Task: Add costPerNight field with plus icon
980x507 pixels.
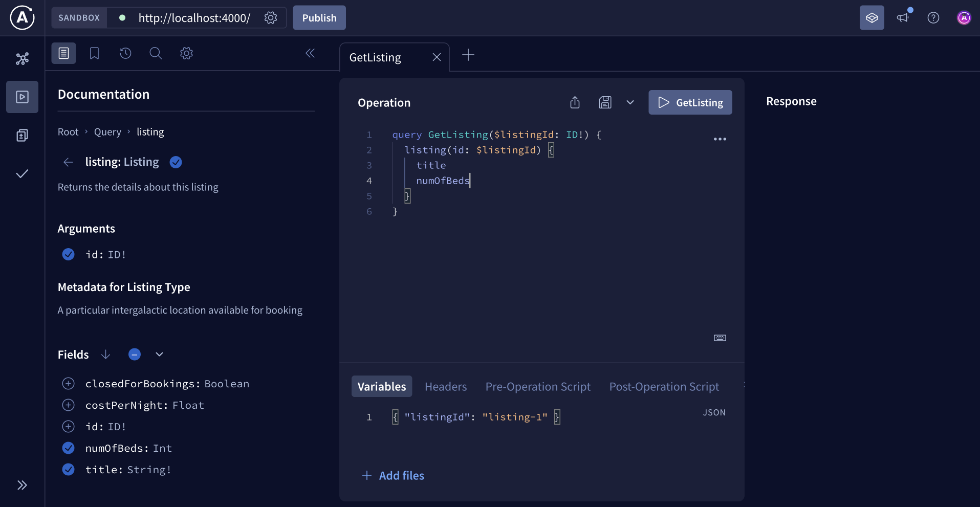Action: coord(68,405)
